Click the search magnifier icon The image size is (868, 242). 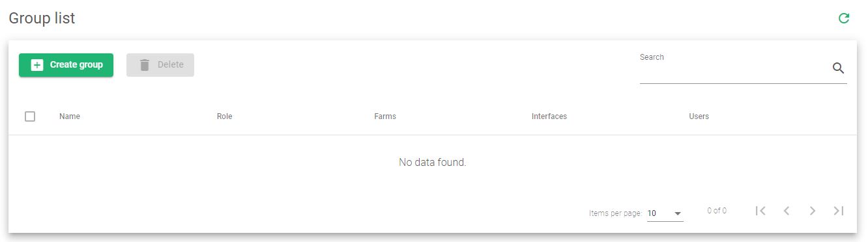coord(839,68)
